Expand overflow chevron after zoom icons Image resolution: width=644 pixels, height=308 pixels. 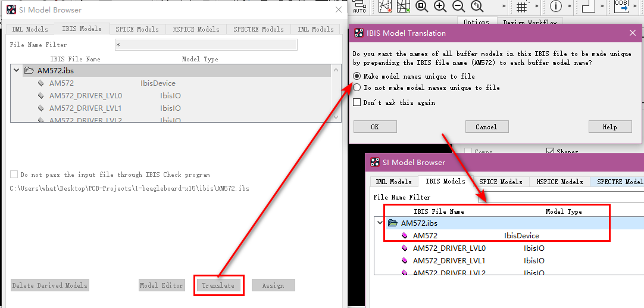504,7
